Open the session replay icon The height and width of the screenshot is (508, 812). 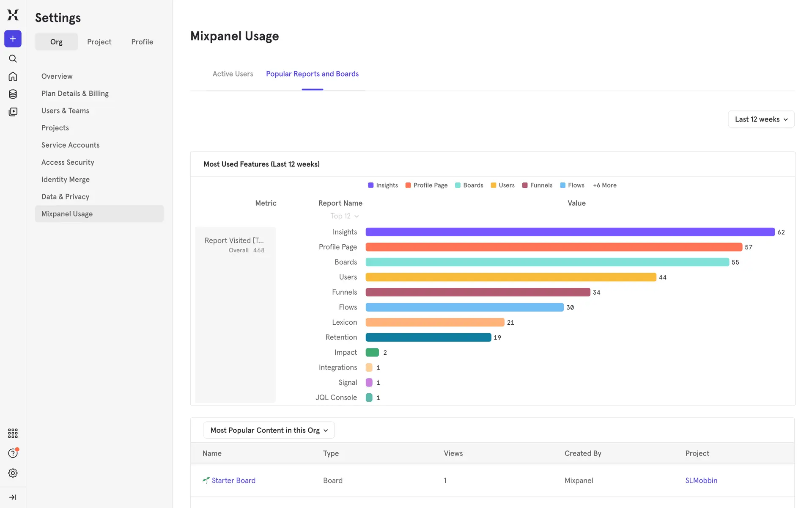[13, 112]
